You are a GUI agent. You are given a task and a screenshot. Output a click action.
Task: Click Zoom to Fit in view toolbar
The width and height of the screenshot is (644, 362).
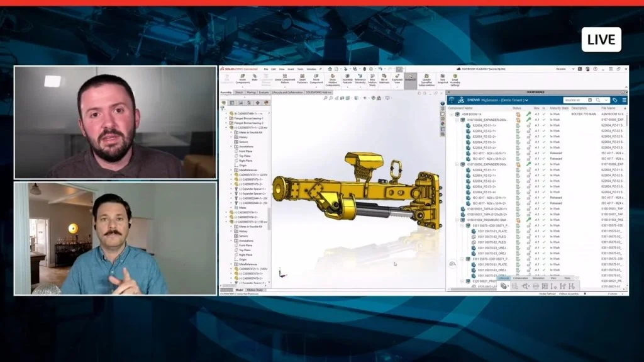[x=325, y=98]
